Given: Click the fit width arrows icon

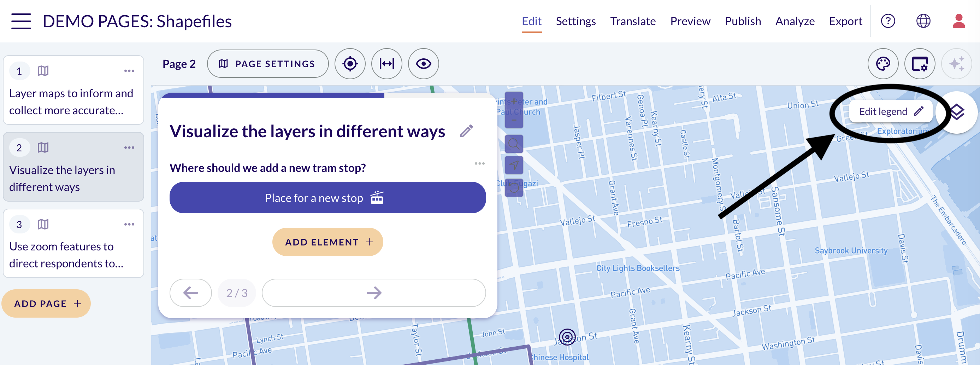Looking at the screenshot, I should coord(386,64).
